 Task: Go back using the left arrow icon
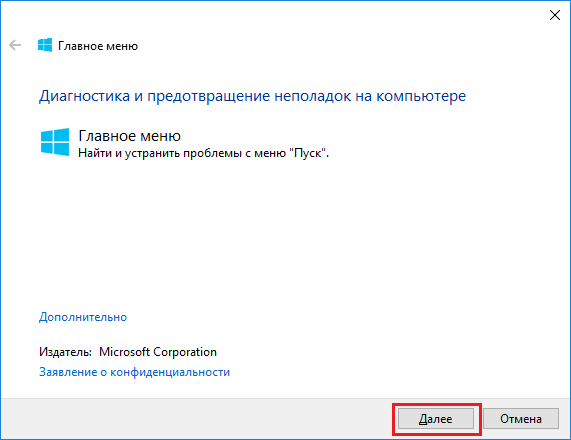pyautogui.click(x=15, y=46)
